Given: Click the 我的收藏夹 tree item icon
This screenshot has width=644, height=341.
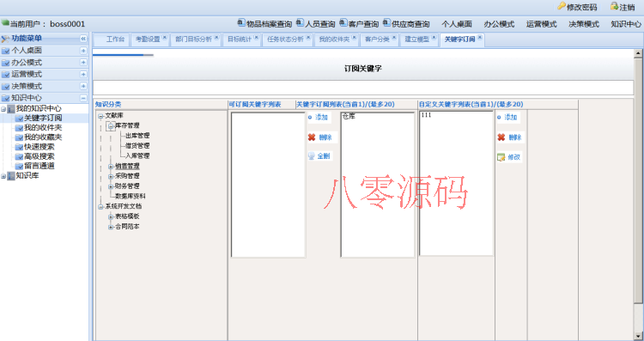Looking at the screenshot, I should click(19, 137).
